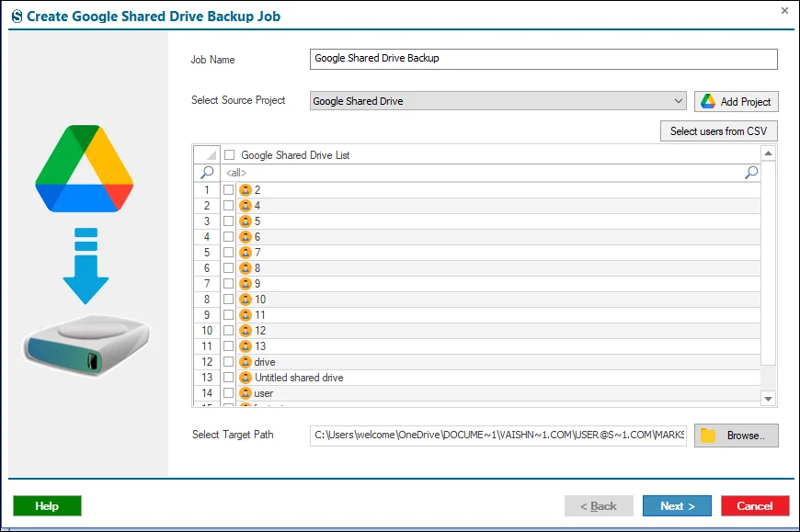Click the vertical scrollbar thumb of the list
Image resolution: width=800 pixels, height=532 pixels.
click(768, 263)
